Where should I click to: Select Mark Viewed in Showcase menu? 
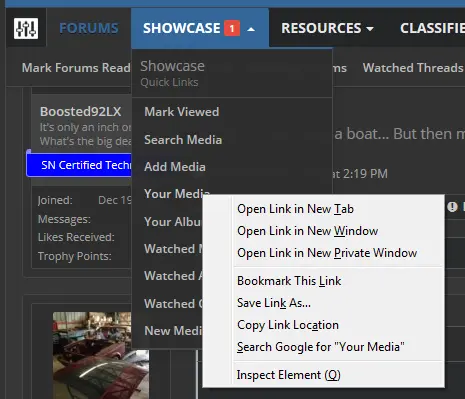tap(182, 112)
